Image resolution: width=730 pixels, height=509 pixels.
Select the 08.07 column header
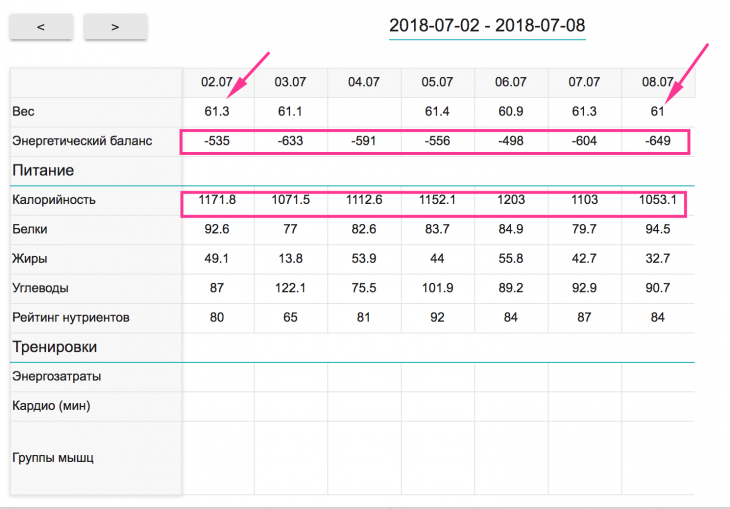click(x=657, y=82)
